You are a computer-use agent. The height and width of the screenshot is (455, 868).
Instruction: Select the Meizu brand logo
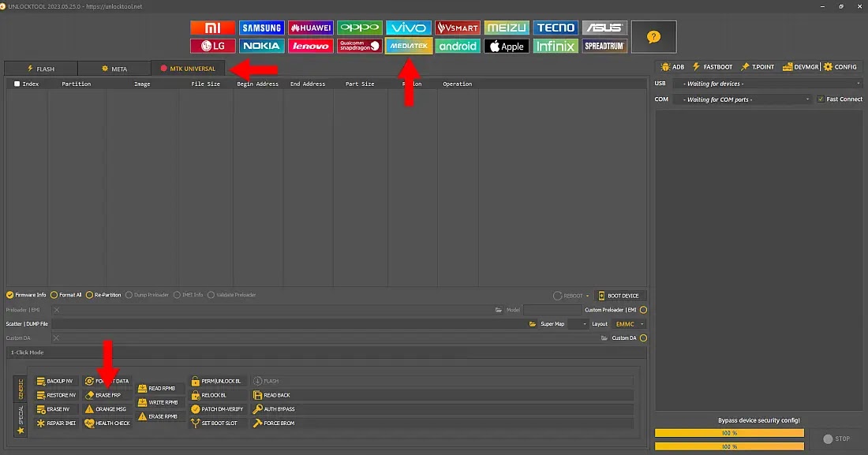(x=507, y=28)
